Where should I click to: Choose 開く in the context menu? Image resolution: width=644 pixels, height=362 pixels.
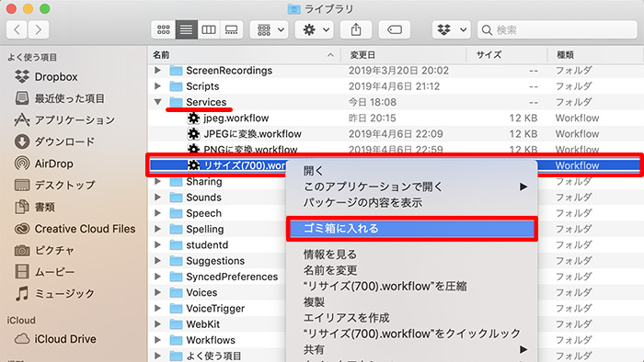tap(412, 171)
